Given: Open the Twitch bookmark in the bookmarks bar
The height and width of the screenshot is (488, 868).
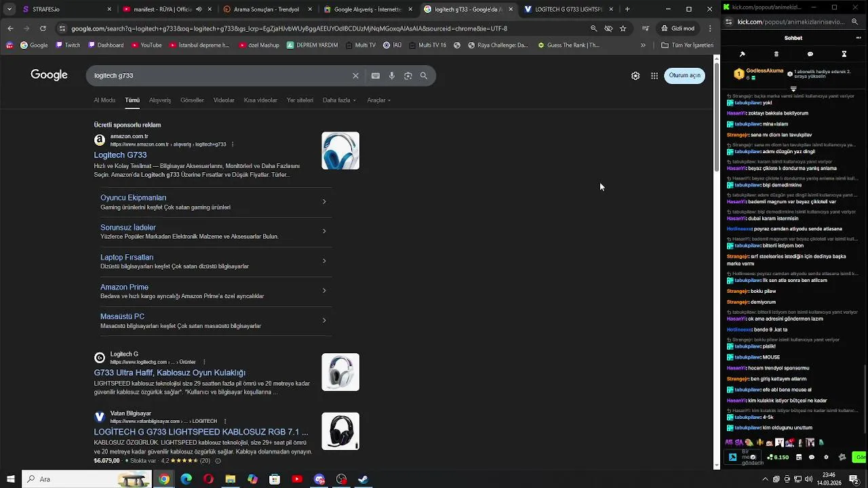Looking at the screenshot, I should (x=68, y=45).
